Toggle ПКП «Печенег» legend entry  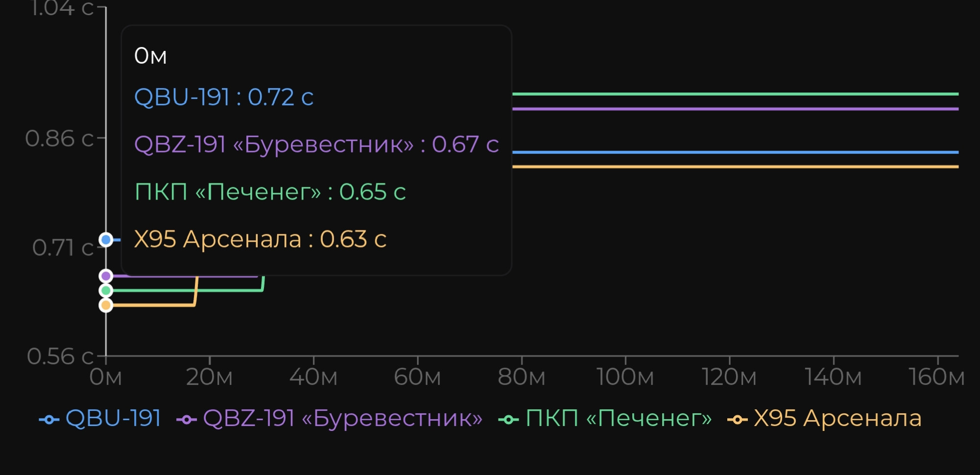coord(605,419)
